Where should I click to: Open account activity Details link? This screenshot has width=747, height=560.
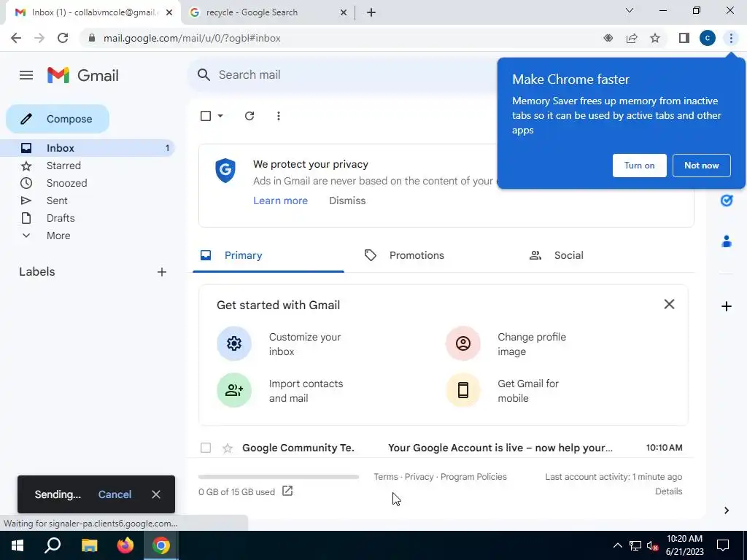point(668,491)
